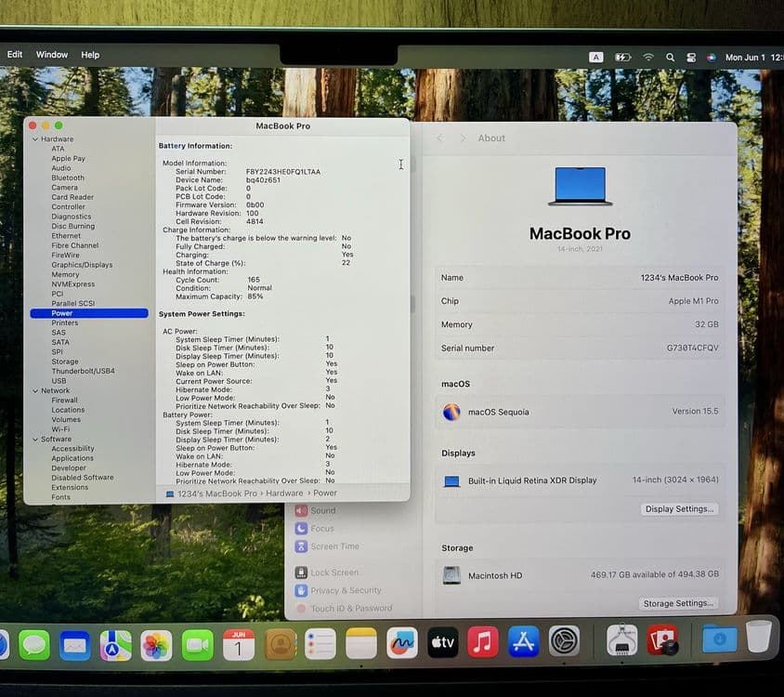Go forward using the About pane chevron
The image size is (784, 697).
pyautogui.click(x=463, y=138)
